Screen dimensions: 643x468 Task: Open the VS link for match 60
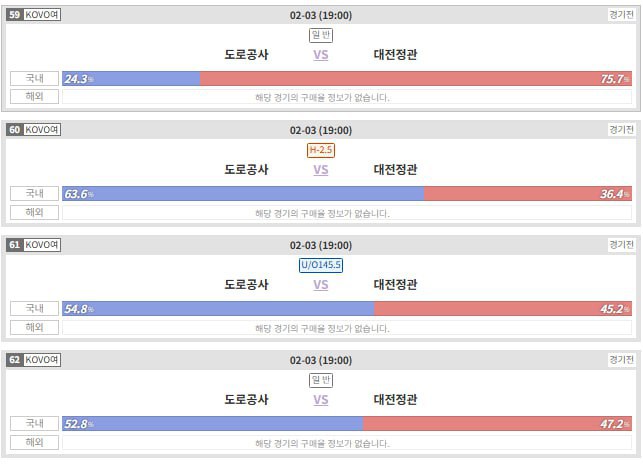click(x=320, y=170)
